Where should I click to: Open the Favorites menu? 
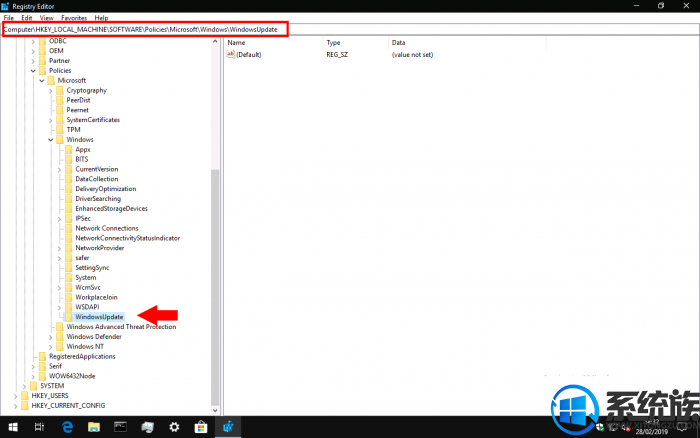tap(74, 18)
